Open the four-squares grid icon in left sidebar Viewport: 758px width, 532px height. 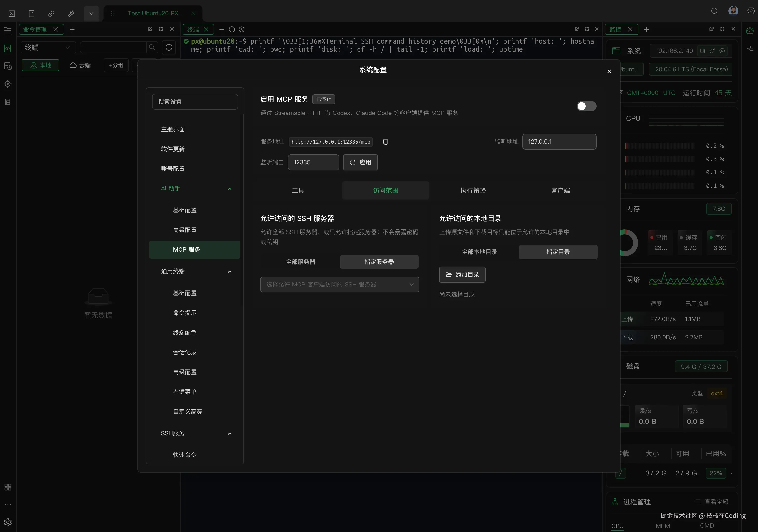[8, 487]
